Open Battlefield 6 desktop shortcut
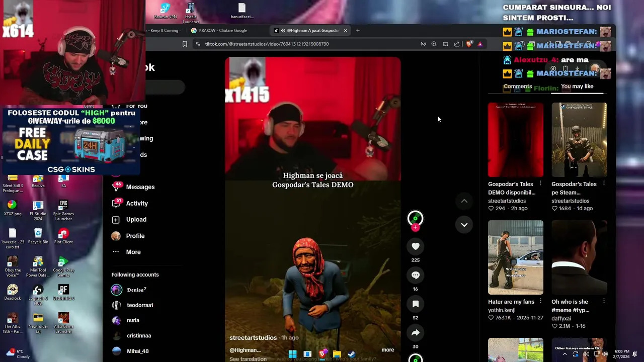 click(63, 293)
